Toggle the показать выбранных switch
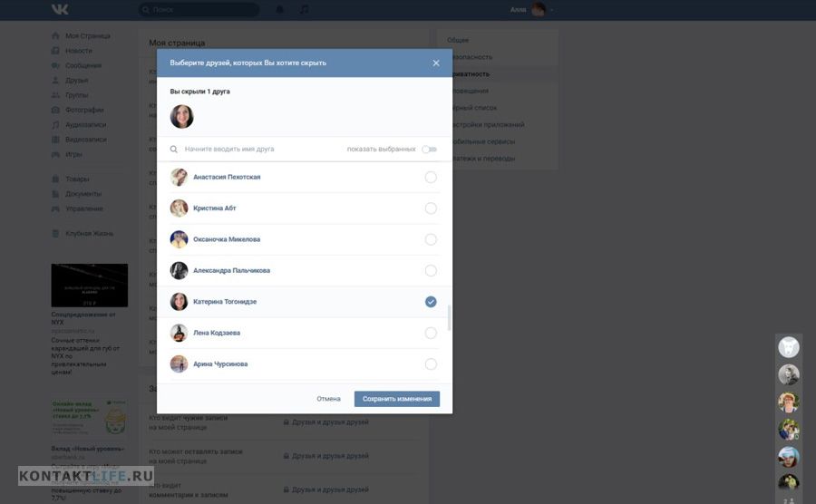Image resolution: width=816 pixels, height=504 pixels. [x=430, y=150]
